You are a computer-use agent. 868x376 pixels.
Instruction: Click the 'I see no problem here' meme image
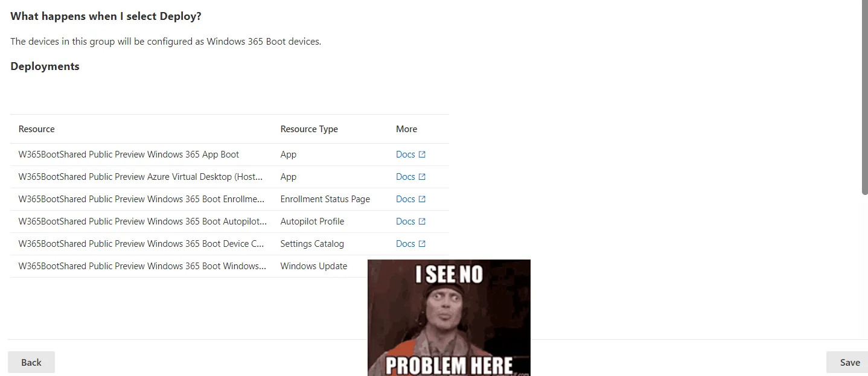tap(448, 317)
